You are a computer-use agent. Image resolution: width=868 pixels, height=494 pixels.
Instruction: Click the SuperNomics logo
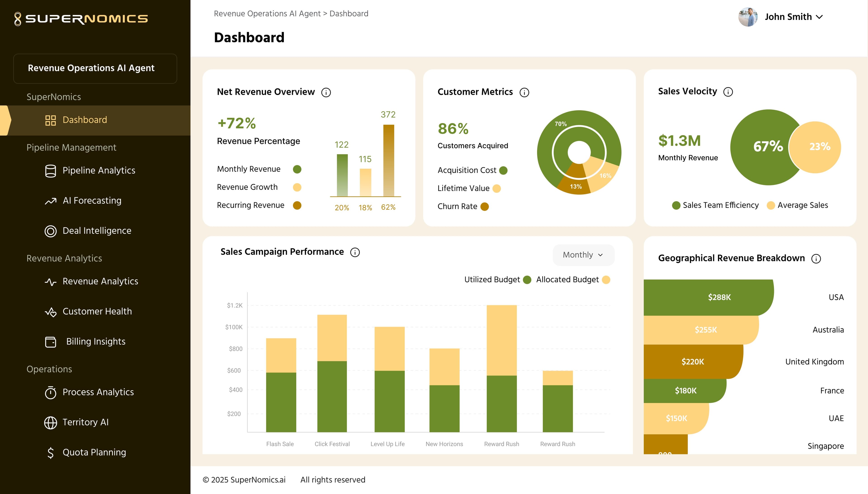click(x=81, y=19)
